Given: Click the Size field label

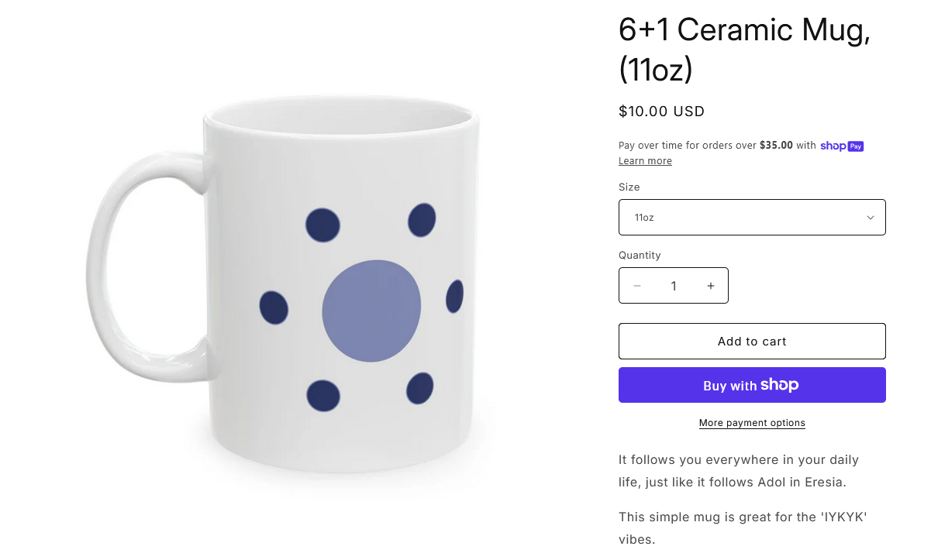Looking at the screenshot, I should [629, 187].
